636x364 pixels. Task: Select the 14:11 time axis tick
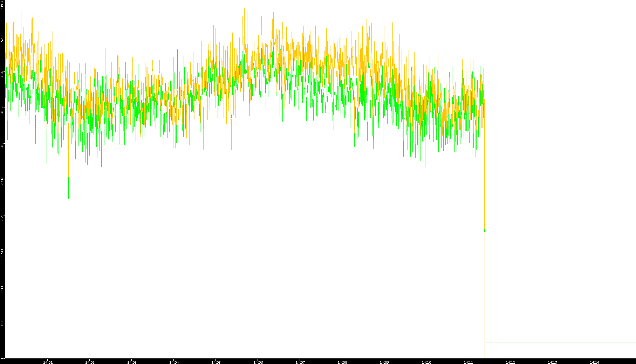[468, 362]
